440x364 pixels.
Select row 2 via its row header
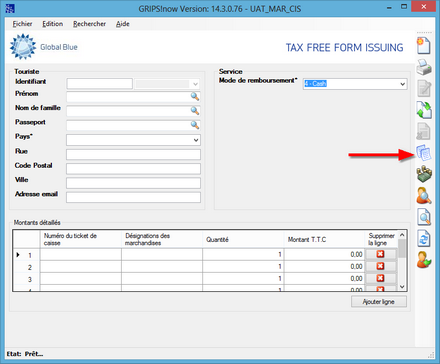tap(27, 267)
